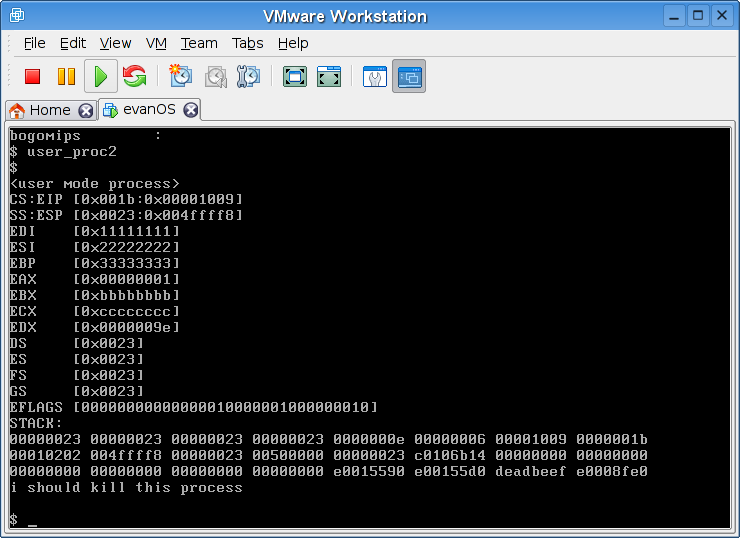Screen dimensions: 740x538
Task: Enter full screen mode
Action: (x=294, y=76)
